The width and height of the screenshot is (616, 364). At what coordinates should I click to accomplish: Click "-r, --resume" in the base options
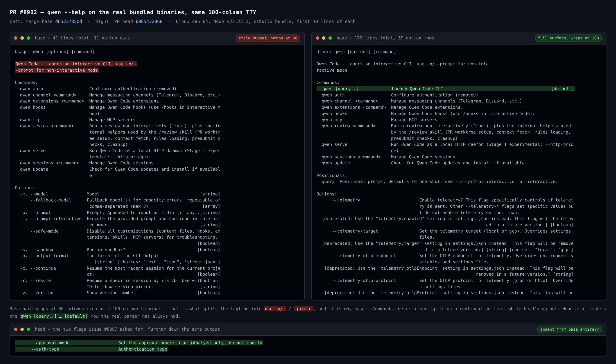(x=35, y=281)
